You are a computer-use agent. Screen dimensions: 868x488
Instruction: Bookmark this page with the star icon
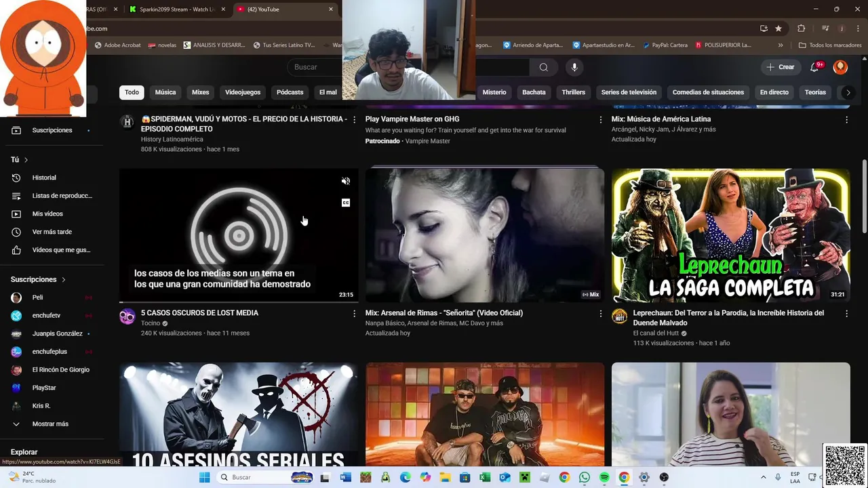pos(778,28)
